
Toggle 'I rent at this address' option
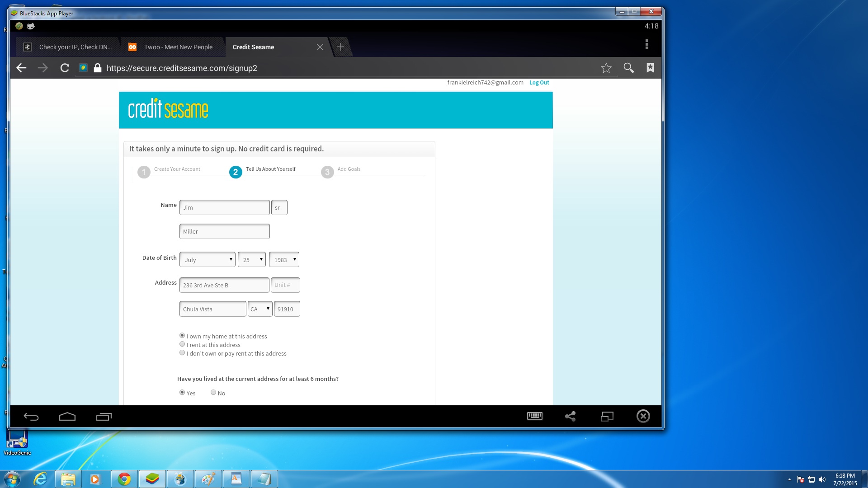click(183, 344)
